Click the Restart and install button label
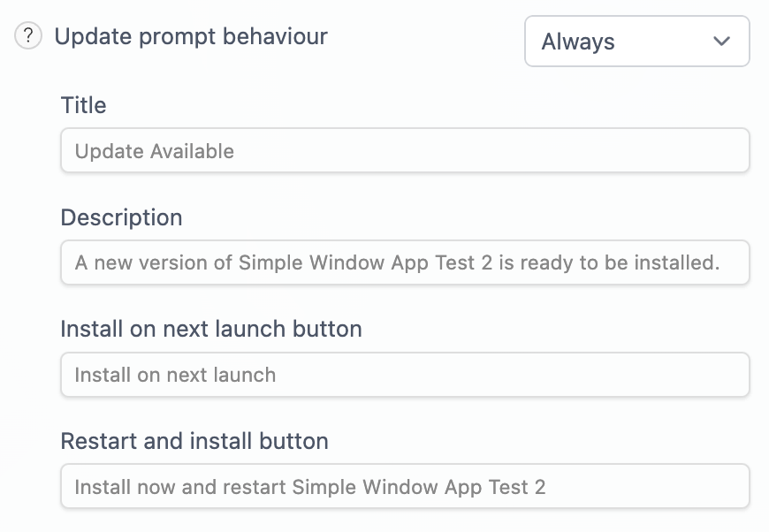 [x=194, y=440]
